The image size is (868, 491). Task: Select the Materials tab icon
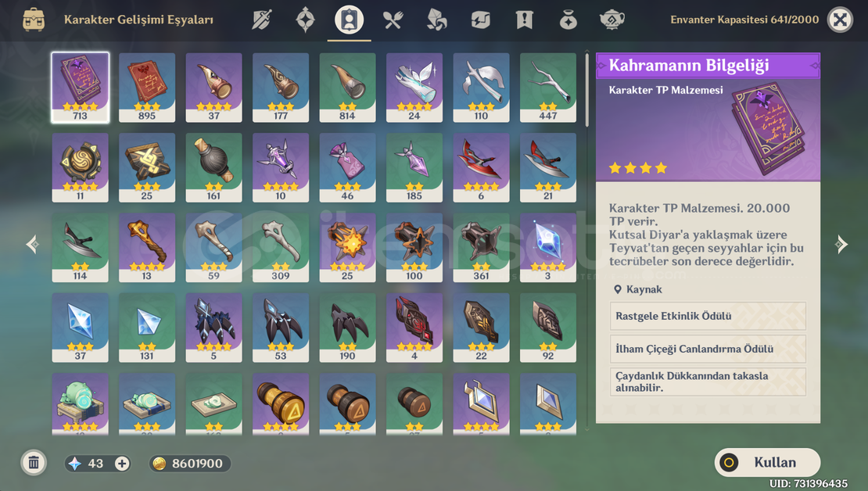click(436, 20)
